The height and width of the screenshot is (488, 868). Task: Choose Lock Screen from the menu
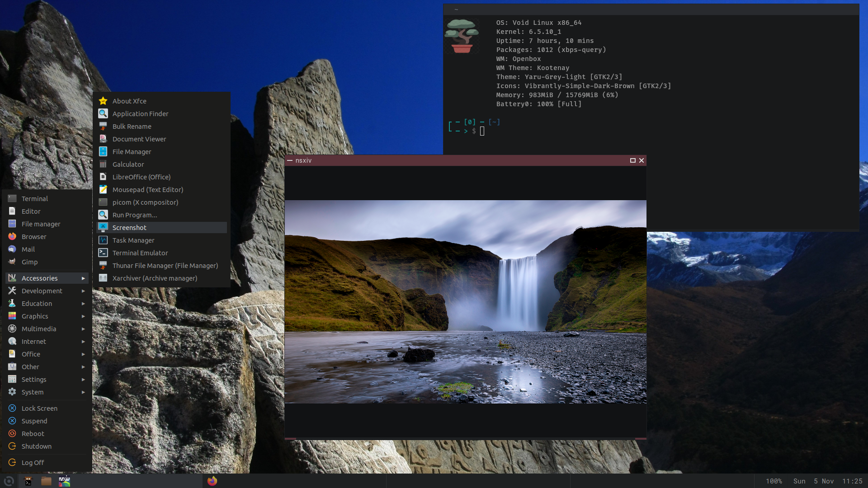point(47,408)
